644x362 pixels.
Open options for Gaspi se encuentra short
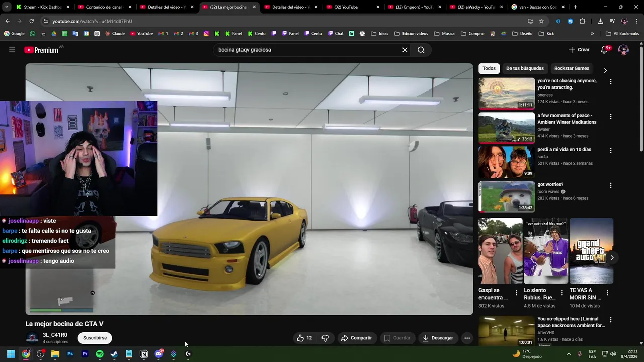point(516,293)
